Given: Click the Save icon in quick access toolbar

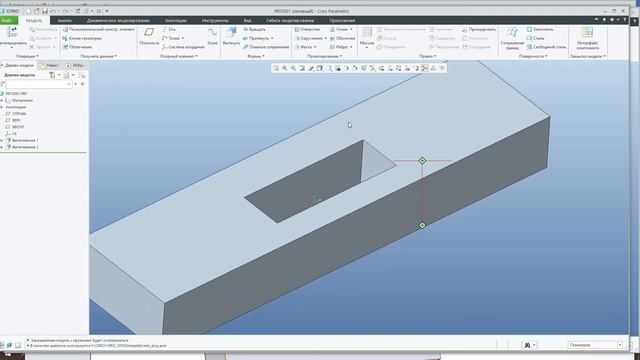Looking at the screenshot, I should 45,11.
